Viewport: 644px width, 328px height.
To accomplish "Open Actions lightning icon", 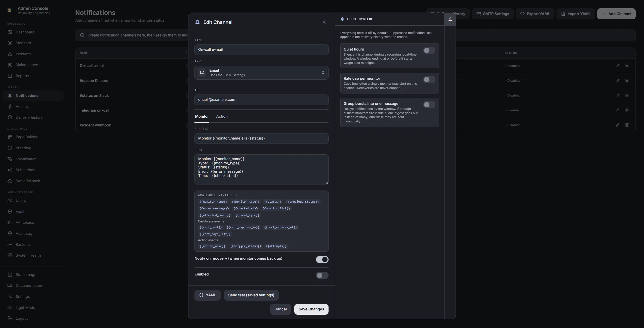I will click(10, 107).
